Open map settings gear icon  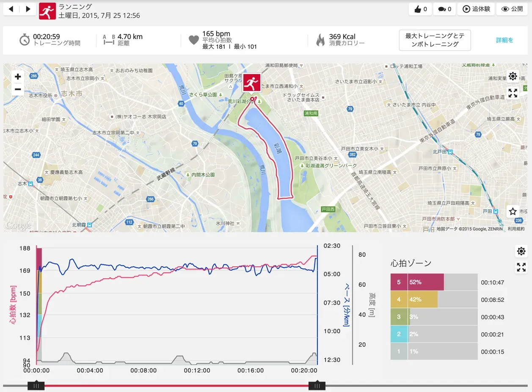point(513,76)
